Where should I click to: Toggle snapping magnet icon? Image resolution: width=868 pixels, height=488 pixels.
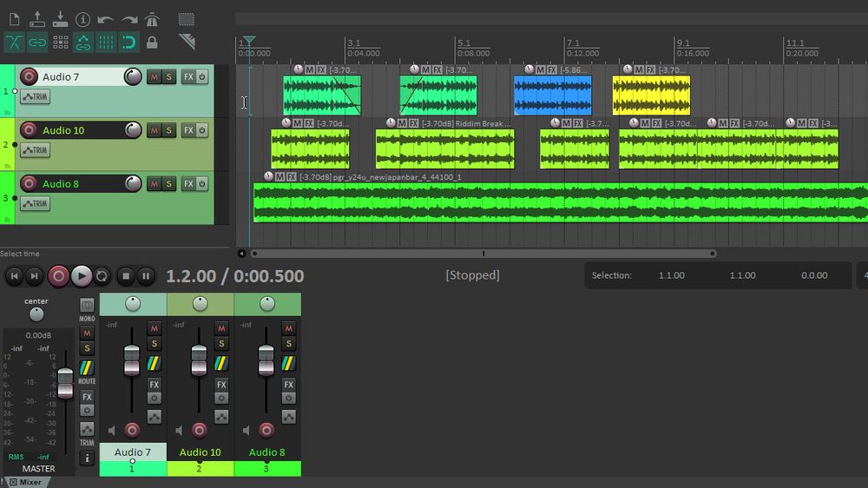[x=128, y=42]
